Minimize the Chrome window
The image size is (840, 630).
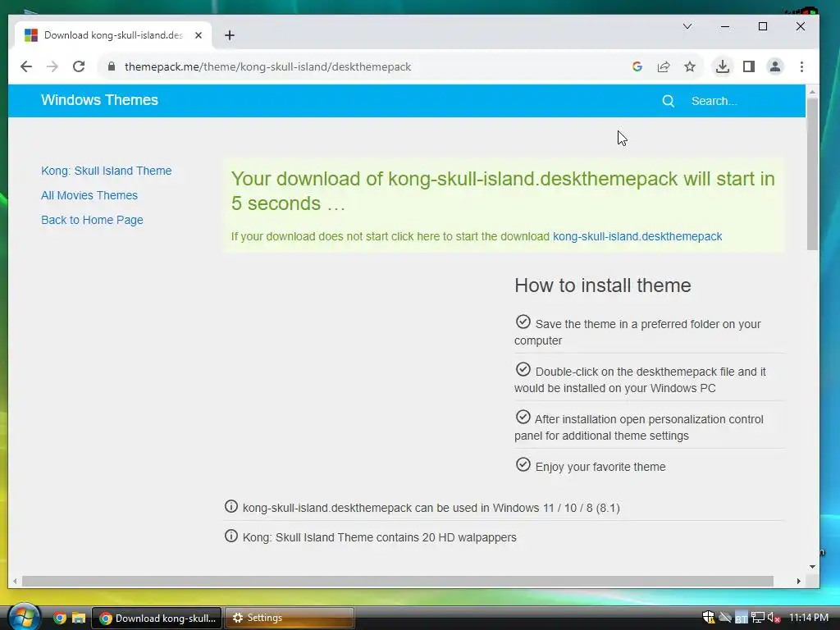coord(725,26)
